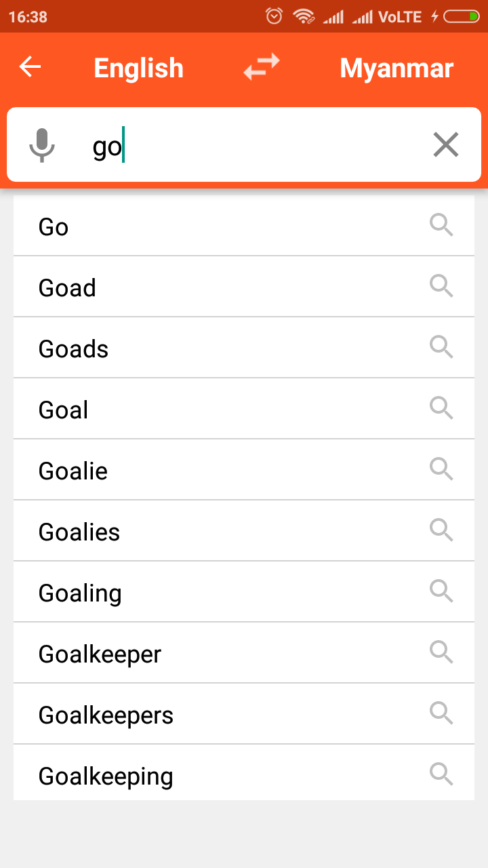Pick the Goal word suggestion
Screen dimensions: 488x868
point(244,409)
